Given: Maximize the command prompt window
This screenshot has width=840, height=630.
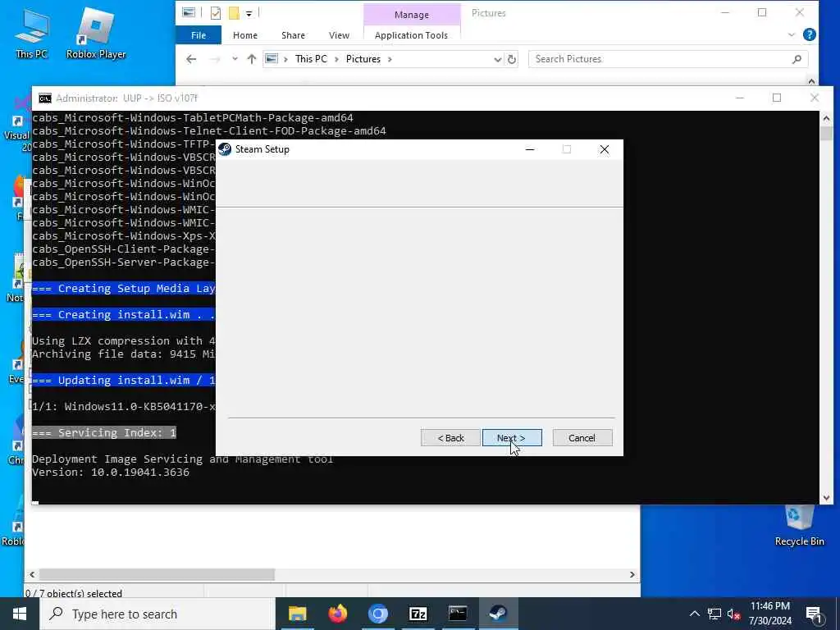Looking at the screenshot, I should point(777,98).
